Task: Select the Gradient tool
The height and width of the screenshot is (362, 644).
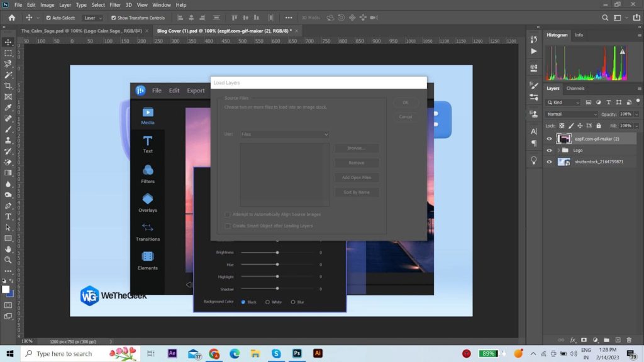Action: tap(8, 173)
